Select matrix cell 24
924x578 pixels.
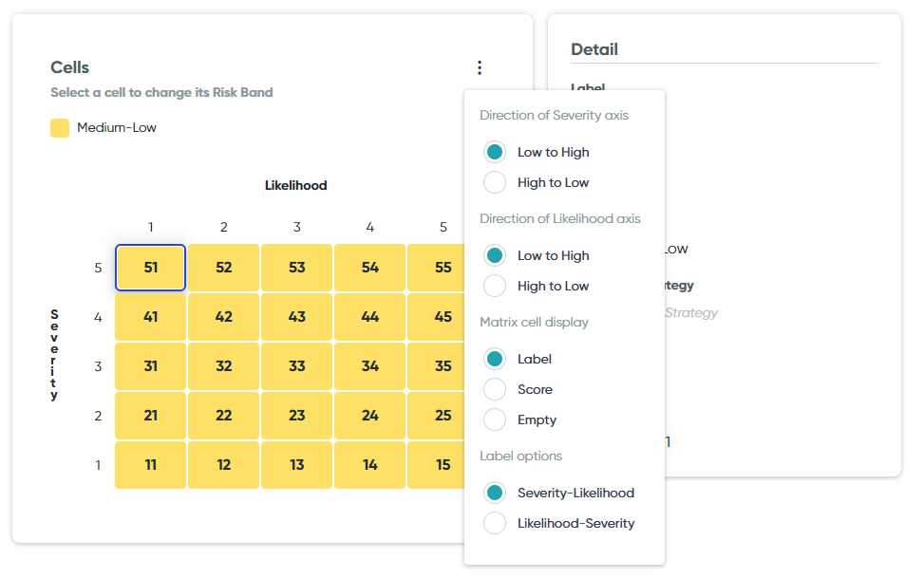[369, 416]
